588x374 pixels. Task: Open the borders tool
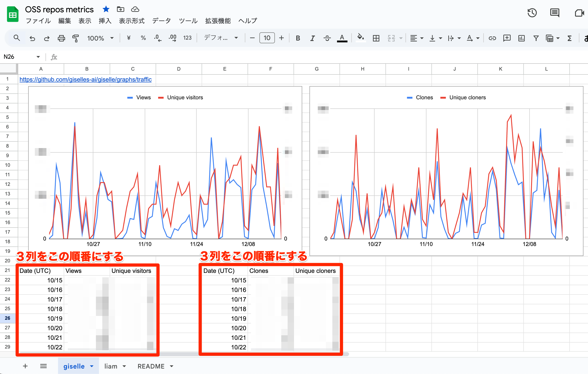coord(376,38)
